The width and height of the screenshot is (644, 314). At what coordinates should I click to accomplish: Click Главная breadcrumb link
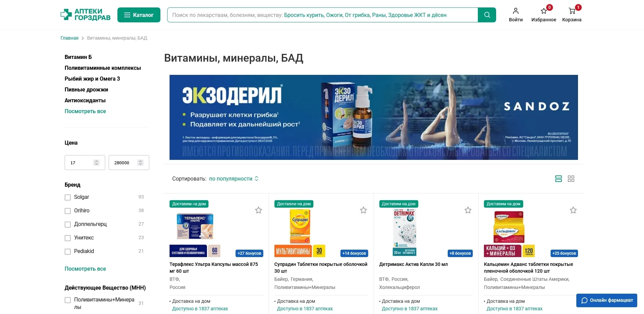[69, 38]
